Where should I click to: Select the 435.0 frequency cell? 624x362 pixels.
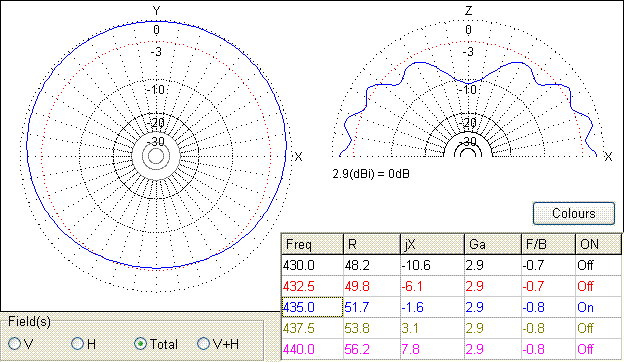click(312, 307)
